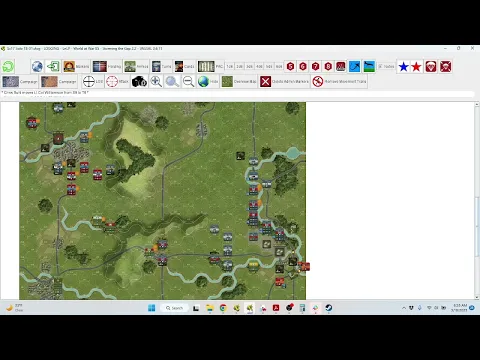
Task: Open the weather widget on taskbar
Action: pyautogui.click(x=14, y=308)
